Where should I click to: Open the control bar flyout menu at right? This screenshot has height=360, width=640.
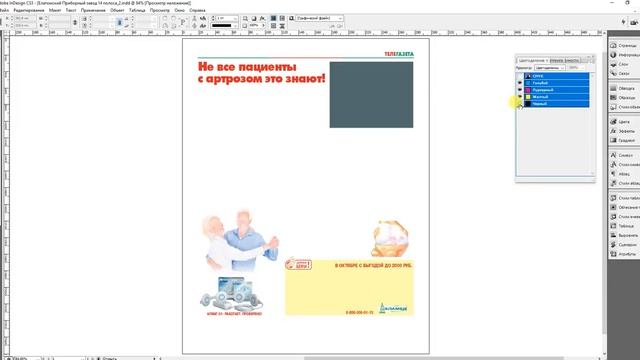[635, 22]
